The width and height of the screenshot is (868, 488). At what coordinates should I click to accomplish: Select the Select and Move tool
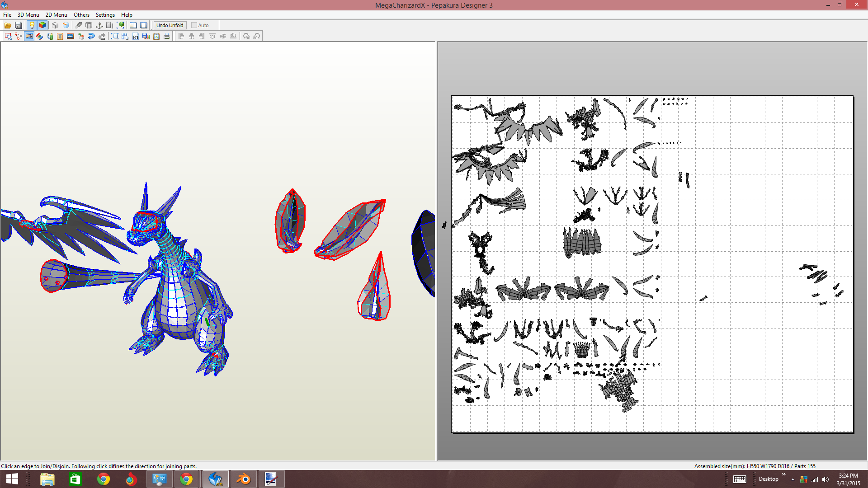[8, 36]
